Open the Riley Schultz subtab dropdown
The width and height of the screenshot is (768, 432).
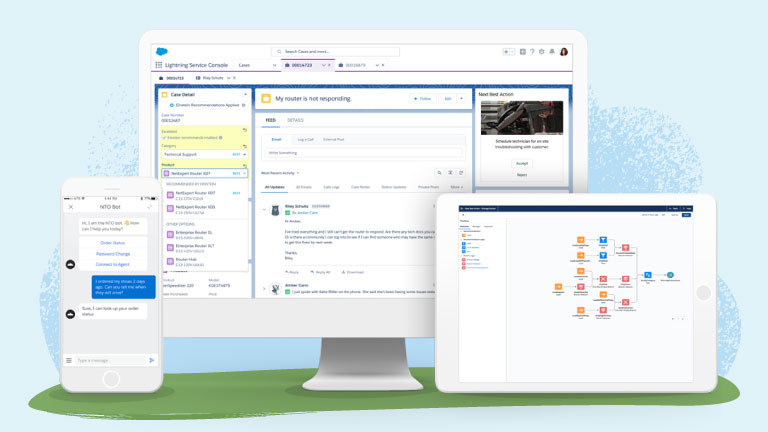(x=229, y=78)
